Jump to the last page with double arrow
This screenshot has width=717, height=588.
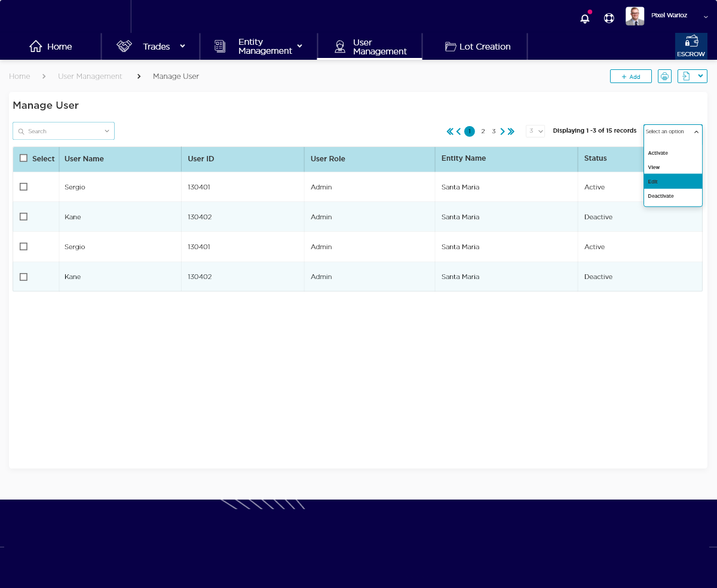[x=511, y=131]
